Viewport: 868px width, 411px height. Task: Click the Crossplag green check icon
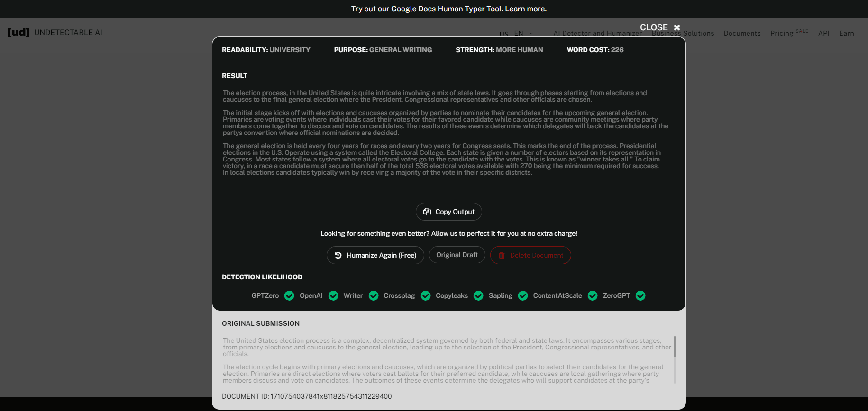[426, 296]
